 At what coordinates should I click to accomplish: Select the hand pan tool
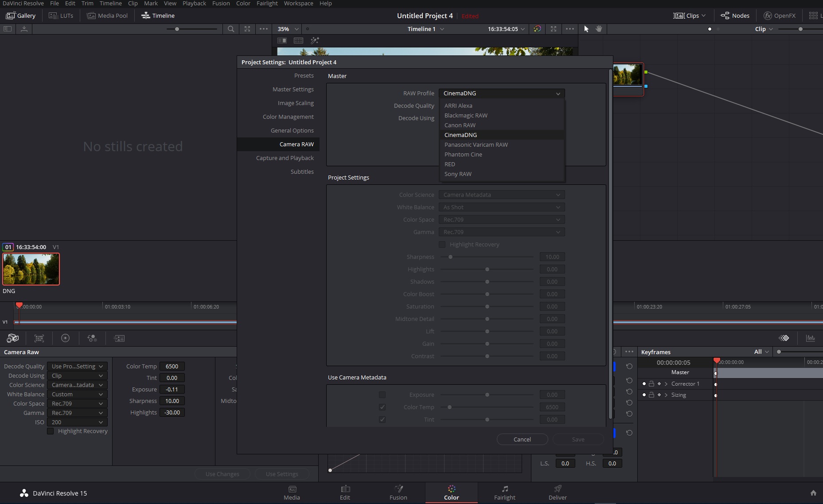click(x=599, y=29)
